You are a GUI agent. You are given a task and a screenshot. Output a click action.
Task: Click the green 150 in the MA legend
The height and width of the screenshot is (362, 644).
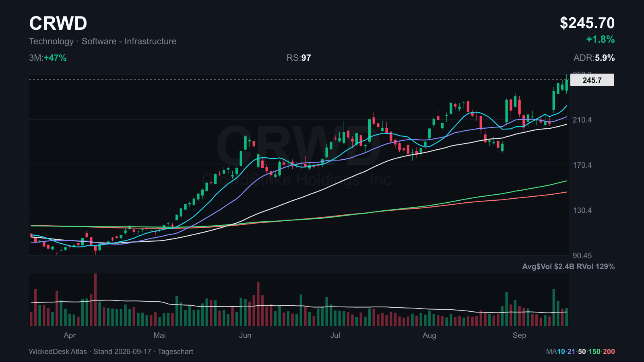[594, 352]
